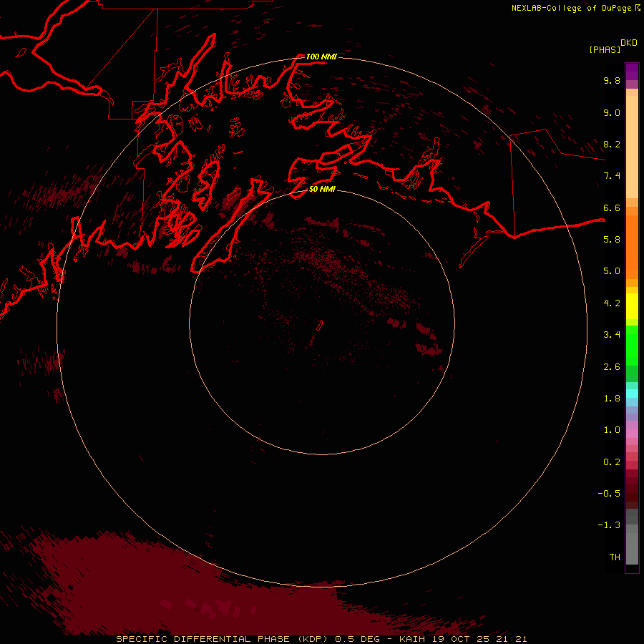Click the 100 NMI range ring label
The image size is (644, 644).
(x=321, y=57)
